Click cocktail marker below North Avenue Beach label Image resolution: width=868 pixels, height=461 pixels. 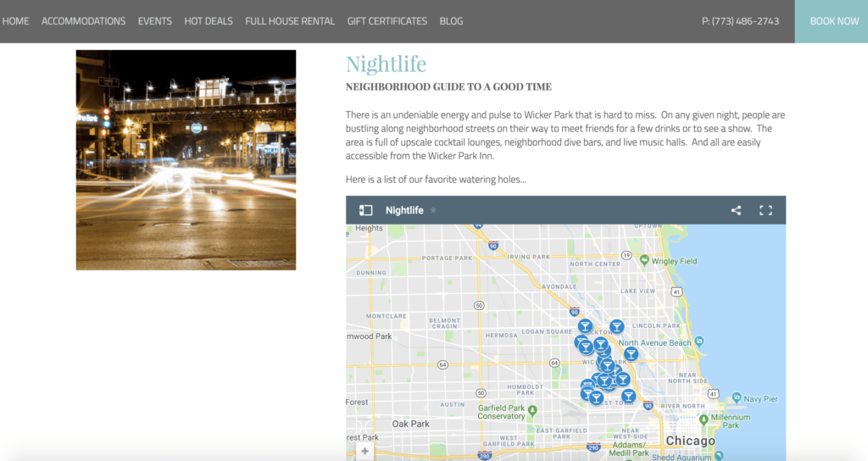coord(631,354)
